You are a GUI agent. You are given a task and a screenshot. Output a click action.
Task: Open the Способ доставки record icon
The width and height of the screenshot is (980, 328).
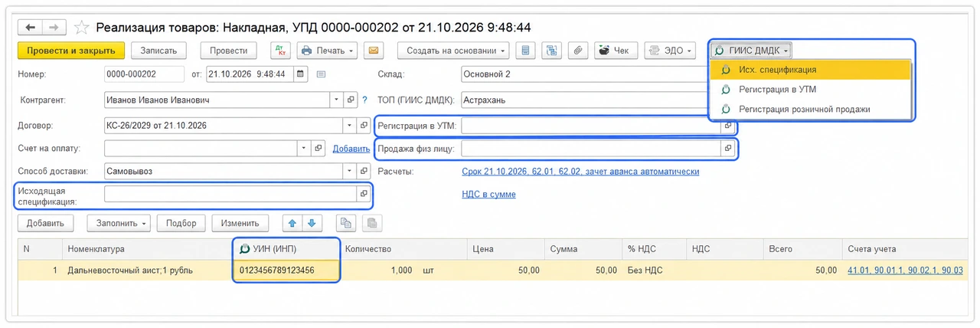(x=364, y=172)
